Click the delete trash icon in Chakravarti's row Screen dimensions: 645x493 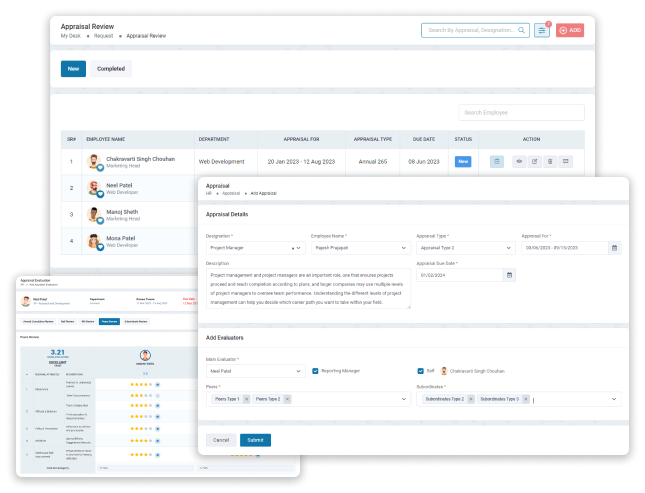[x=550, y=161]
